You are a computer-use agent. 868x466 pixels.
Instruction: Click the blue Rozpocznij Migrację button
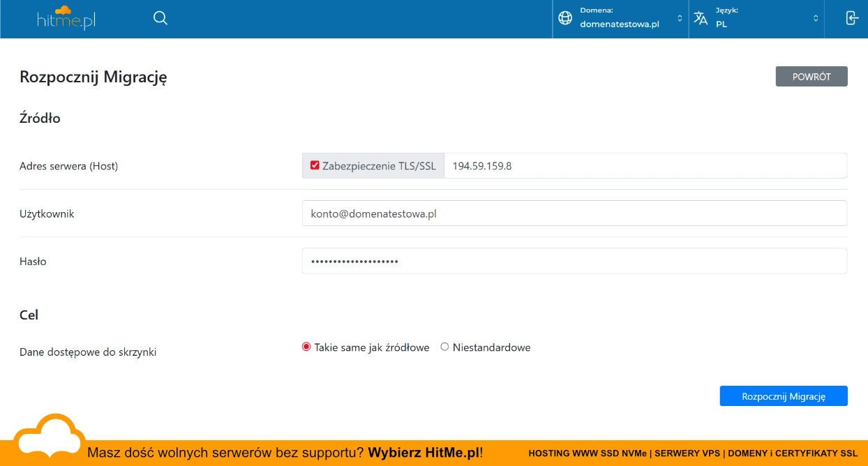coord(784,396)
